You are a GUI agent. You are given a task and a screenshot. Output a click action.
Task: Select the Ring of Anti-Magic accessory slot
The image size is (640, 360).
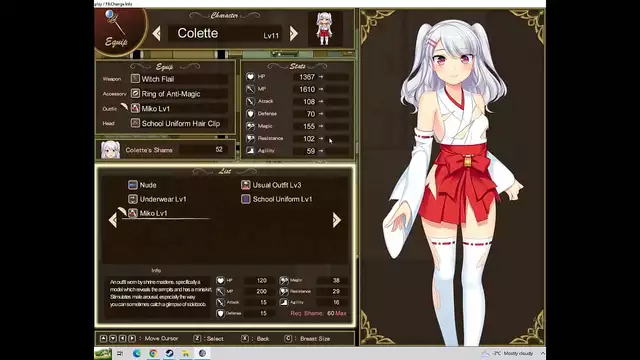[x=179, y=94]
